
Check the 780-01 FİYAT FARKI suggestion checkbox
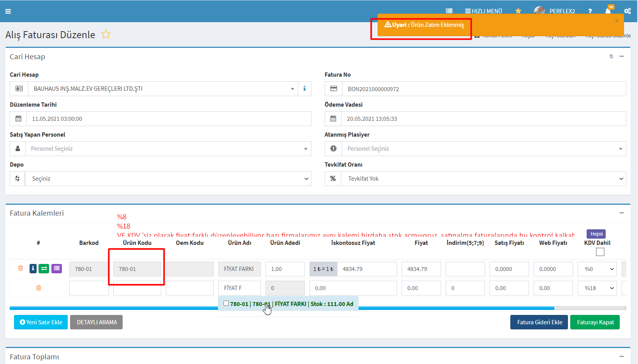click(226, 303)
